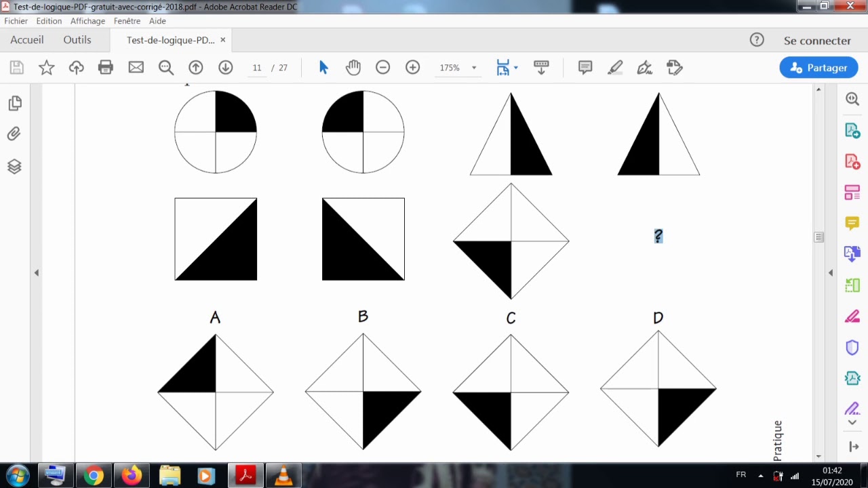Open Attachments paperclip in left panel
The image size is (868, 488).
tap(14, 134)
